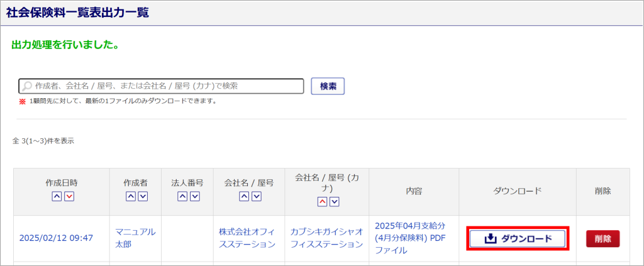Sort 作成者 column ascending
The width and height of the screenshot is (644, 266).
[130, 197]
